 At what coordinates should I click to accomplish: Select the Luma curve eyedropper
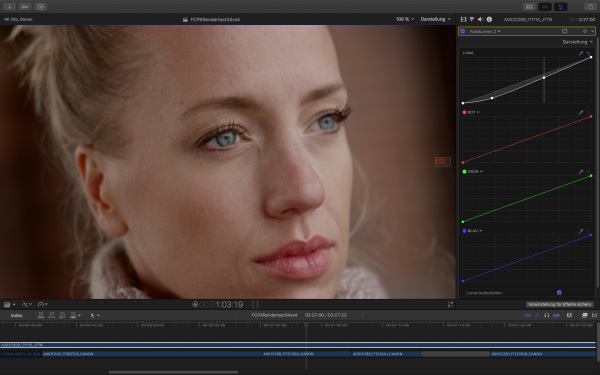coord(581,53)
